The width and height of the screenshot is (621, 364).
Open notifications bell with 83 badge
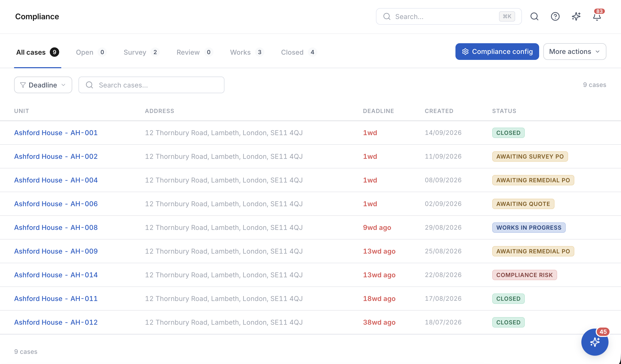pyautogui.click(x=597, y=16)
